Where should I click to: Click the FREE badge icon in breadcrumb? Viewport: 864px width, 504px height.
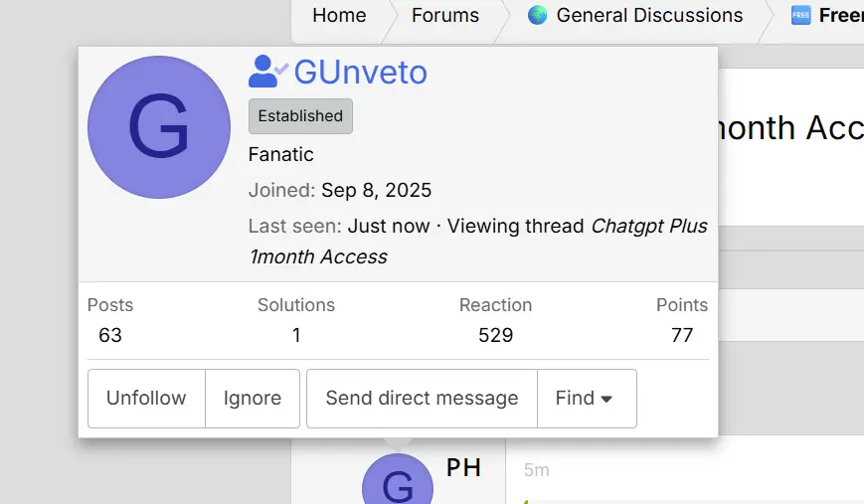pyautogui.click(x=800, y=16)
